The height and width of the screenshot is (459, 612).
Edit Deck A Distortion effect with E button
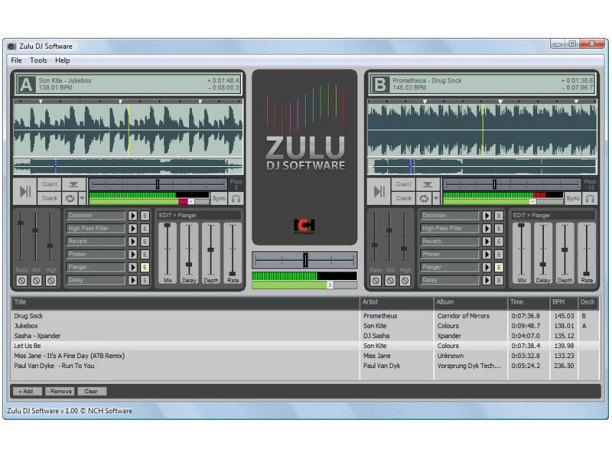(x=145, y=215)
